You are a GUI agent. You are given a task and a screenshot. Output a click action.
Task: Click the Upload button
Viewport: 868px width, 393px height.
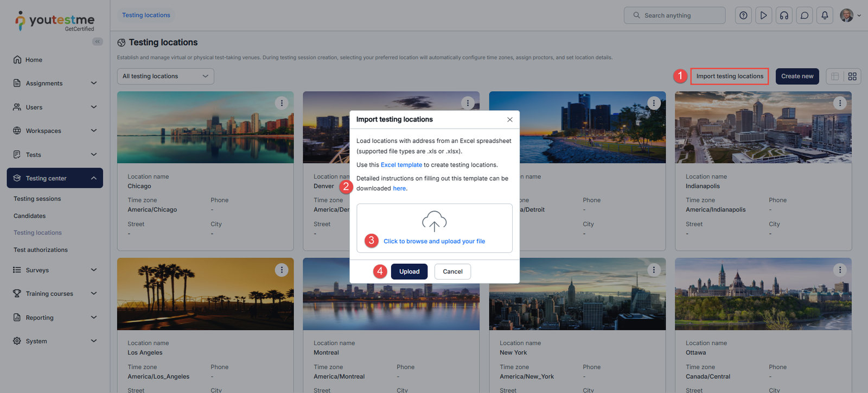point(409,271)
